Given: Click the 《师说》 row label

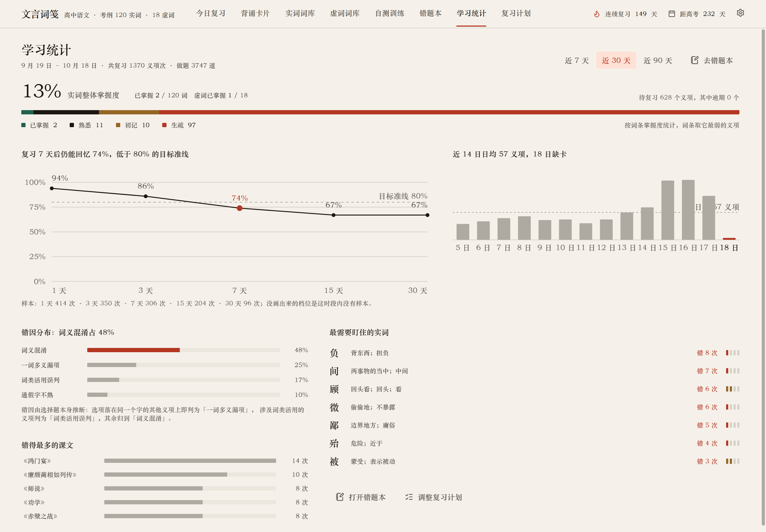Looking at the screenshot, I should pyautogui.click(x=34, y=488).
